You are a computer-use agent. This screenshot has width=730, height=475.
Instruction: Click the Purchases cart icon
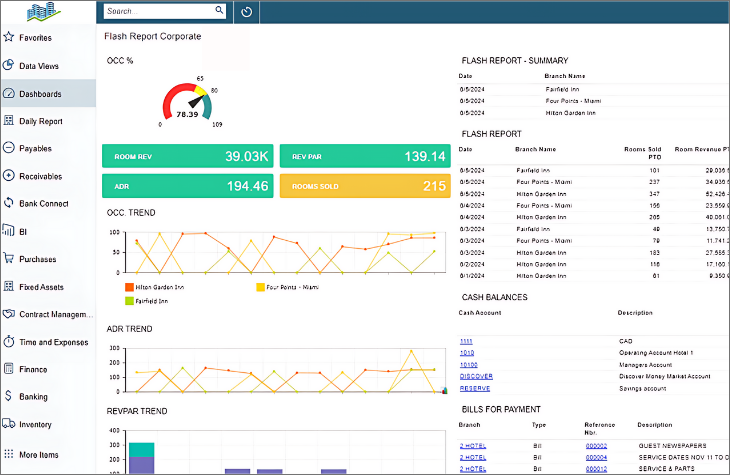coord(8,258)
